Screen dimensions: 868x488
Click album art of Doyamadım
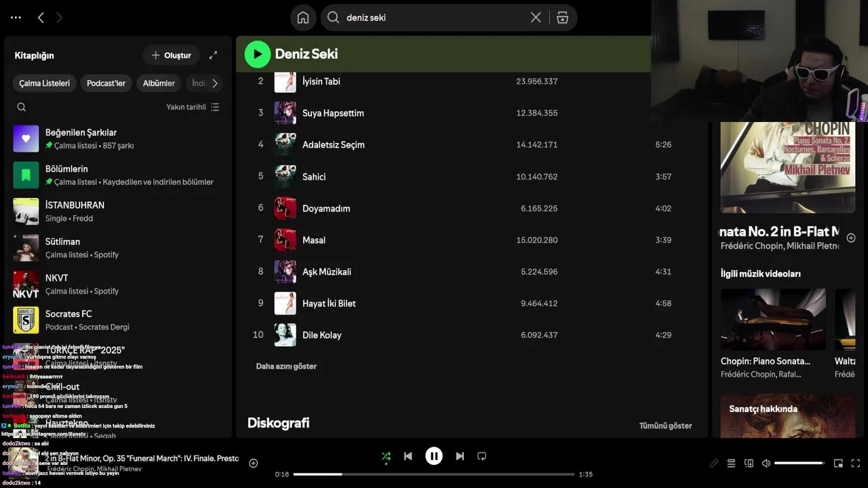pyautogui.click(x=285, y=209)
